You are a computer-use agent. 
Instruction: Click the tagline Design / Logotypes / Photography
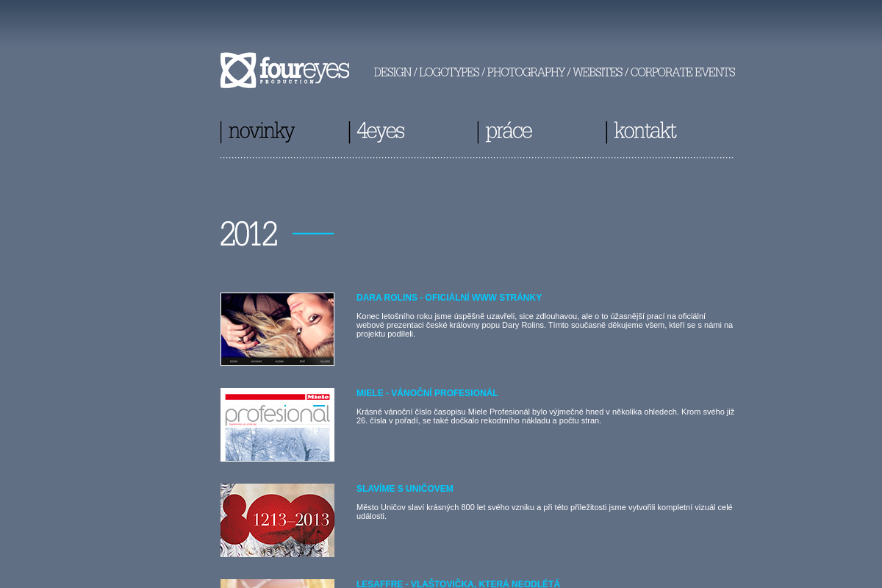tap(554, 72)
